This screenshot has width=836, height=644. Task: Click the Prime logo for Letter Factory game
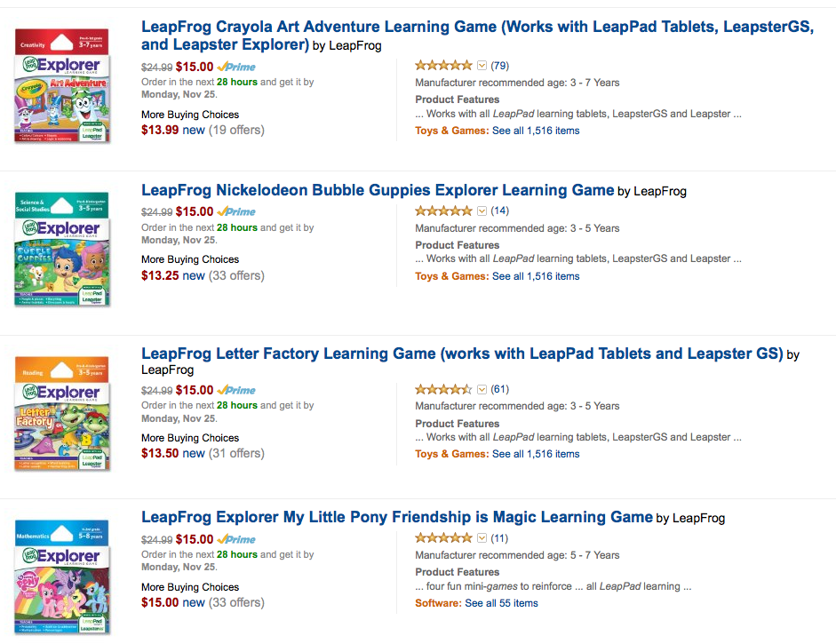point(236,390)
